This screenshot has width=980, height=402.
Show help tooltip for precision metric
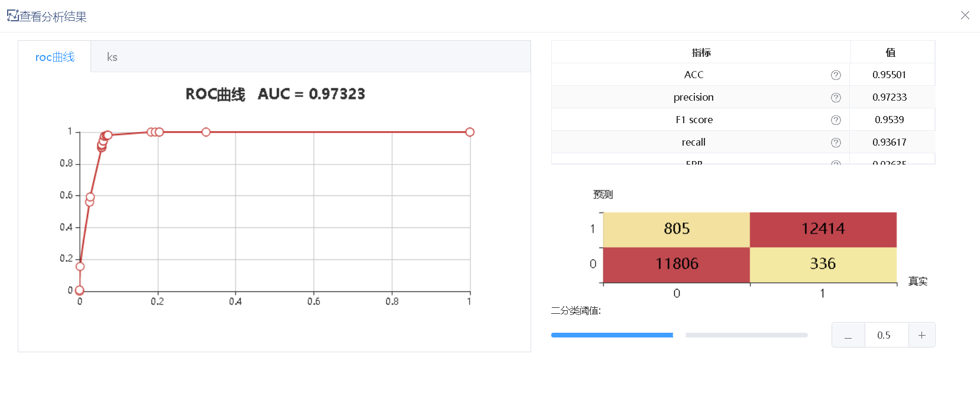836,98
